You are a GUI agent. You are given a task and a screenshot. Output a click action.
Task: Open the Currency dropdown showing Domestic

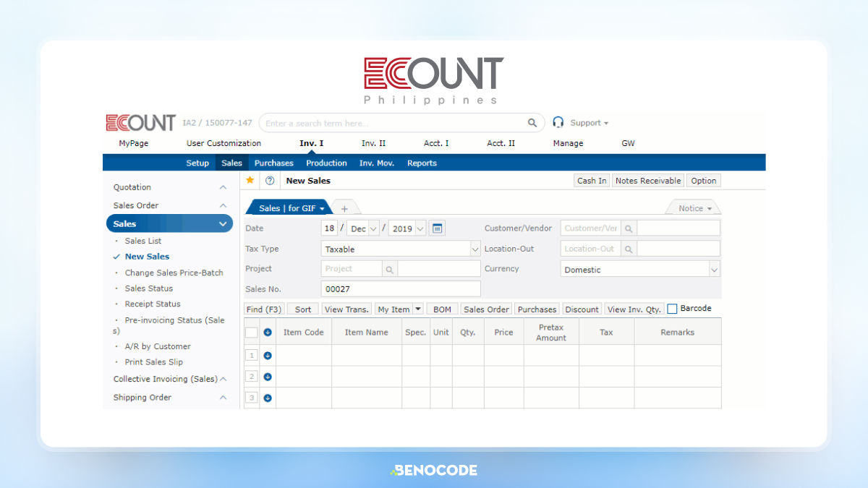tap(641, 270)
